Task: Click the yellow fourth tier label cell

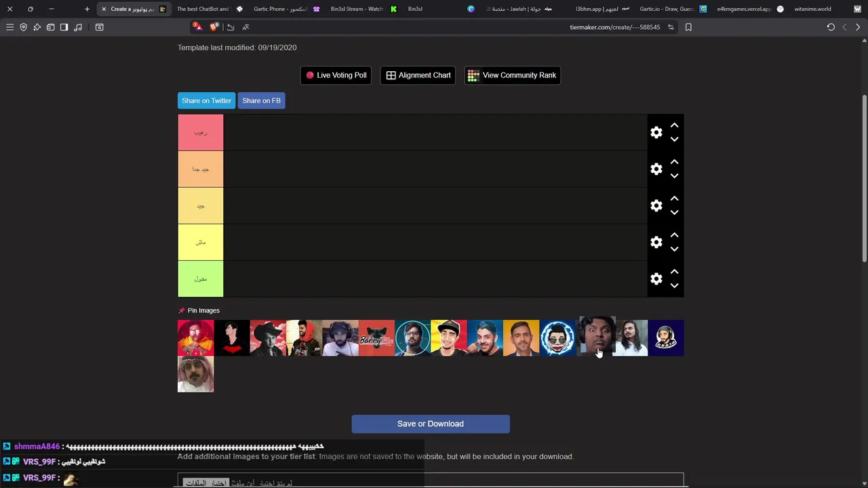Action: tap(200, 243)
